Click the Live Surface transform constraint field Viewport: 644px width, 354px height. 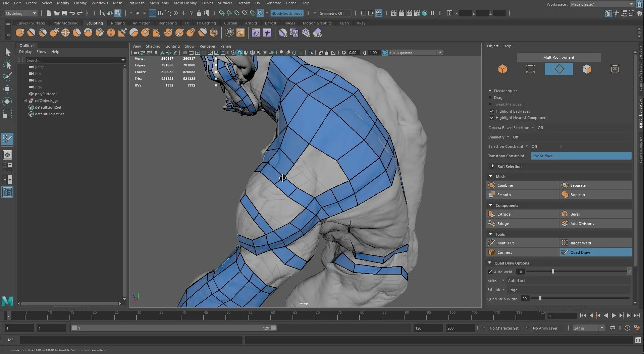click(x=581, y=156)
